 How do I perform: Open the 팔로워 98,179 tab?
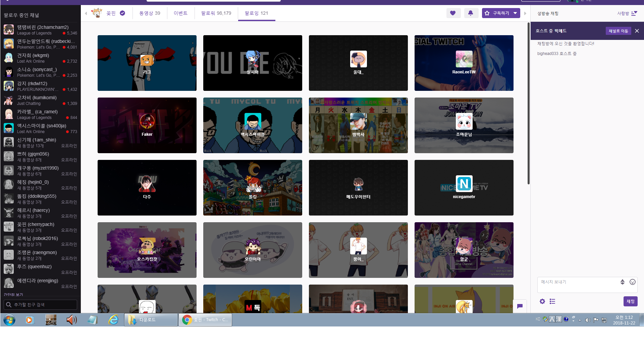point(216,13)
